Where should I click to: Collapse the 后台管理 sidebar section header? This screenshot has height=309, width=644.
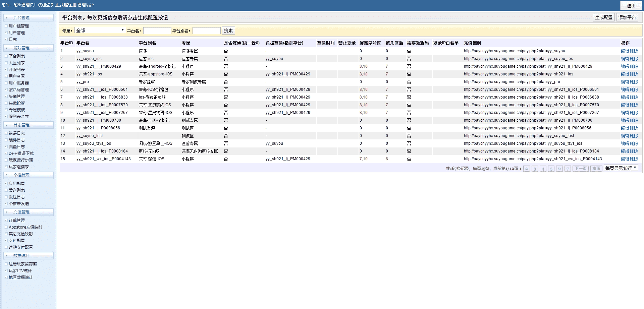[x=28, y=18]
